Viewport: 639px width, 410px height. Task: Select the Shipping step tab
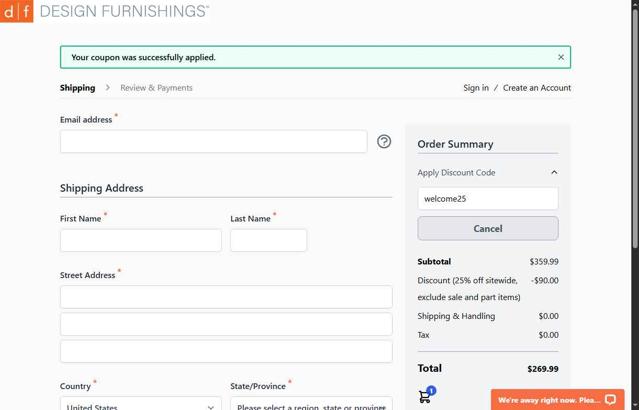tap(77, 88)
